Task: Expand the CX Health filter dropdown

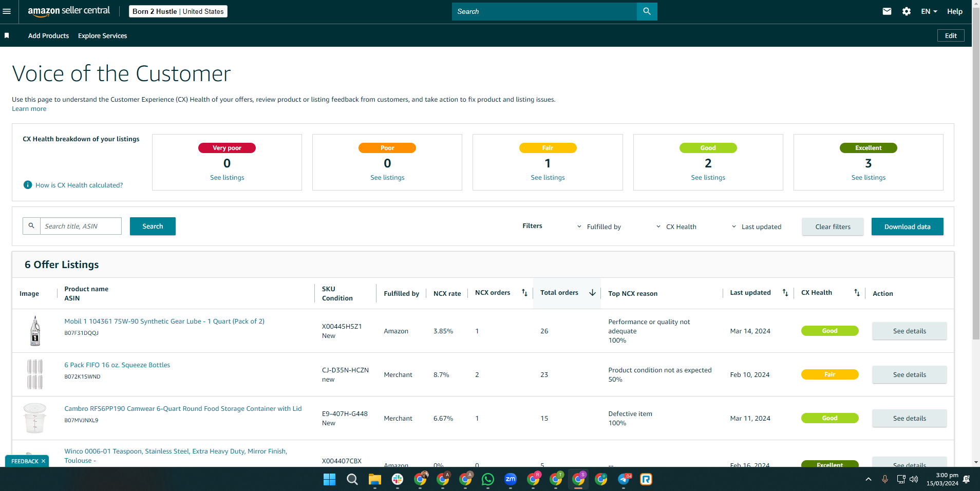Action: [x=676, y=226]
